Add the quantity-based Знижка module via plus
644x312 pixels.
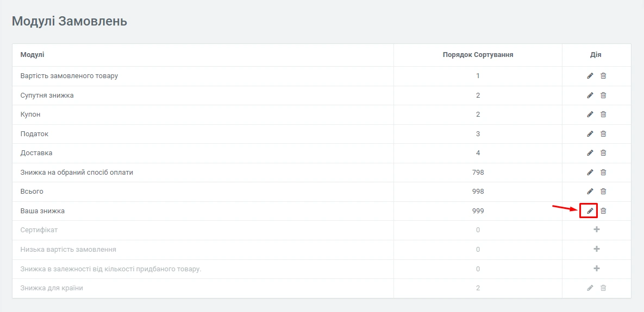(596, 269)
